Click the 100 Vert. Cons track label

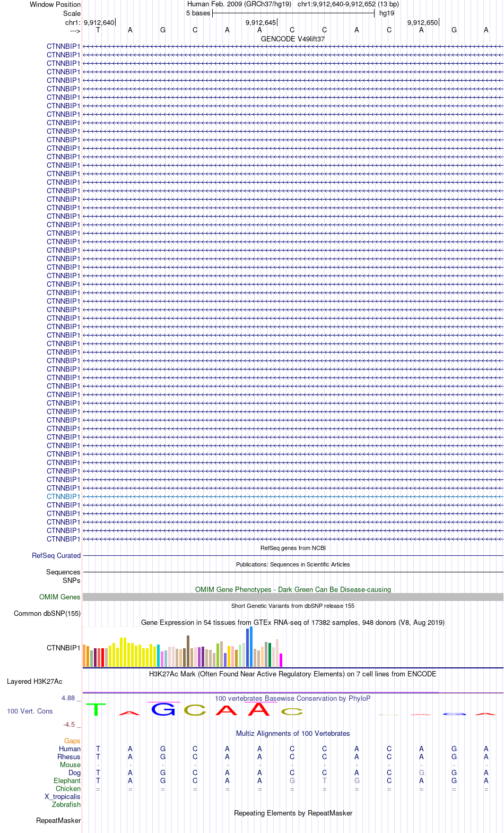coord(30,711)
